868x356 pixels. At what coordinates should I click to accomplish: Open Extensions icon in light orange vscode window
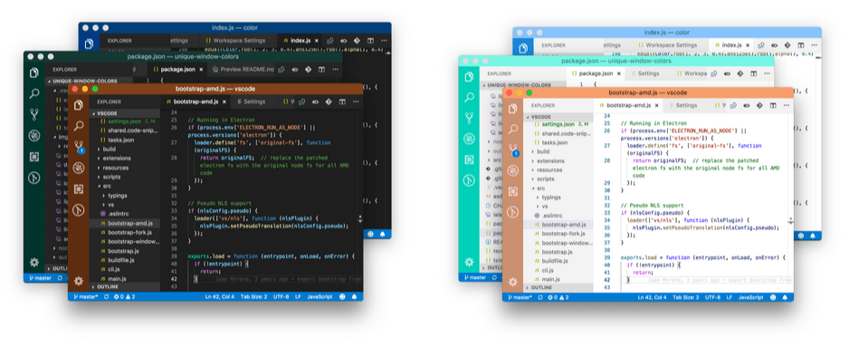coord(513,191)
